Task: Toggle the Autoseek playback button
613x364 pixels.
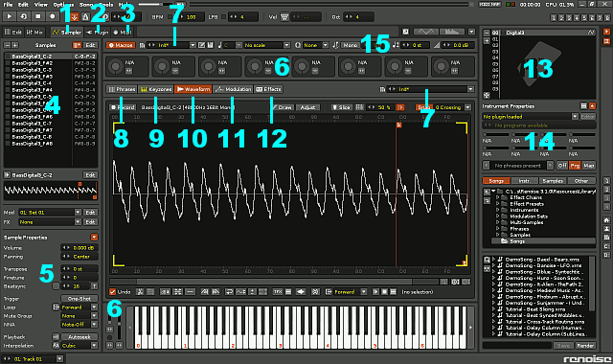Action: 79,336
